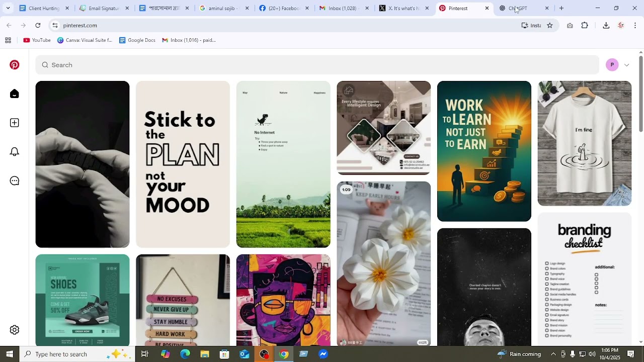Open the Canva: Visual Suite bookmark
Viewport: 644px width, 362px height.
tap(85, 40)
